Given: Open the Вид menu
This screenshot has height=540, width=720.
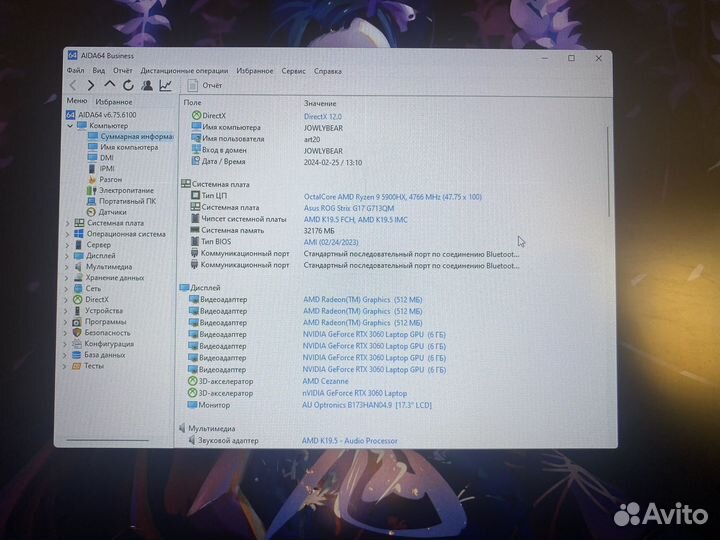Looking at the screenshot, I should tap(99, 70).
